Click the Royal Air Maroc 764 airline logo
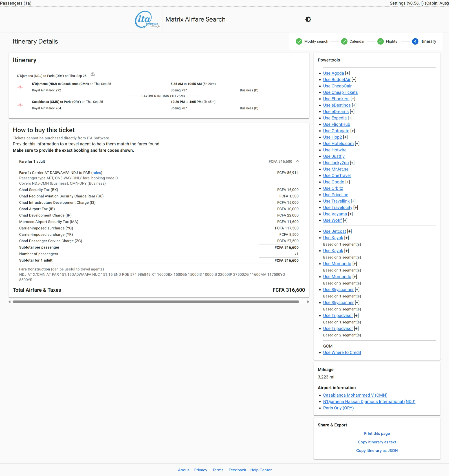The image size is (449, 476). click(x=20, y=105)
